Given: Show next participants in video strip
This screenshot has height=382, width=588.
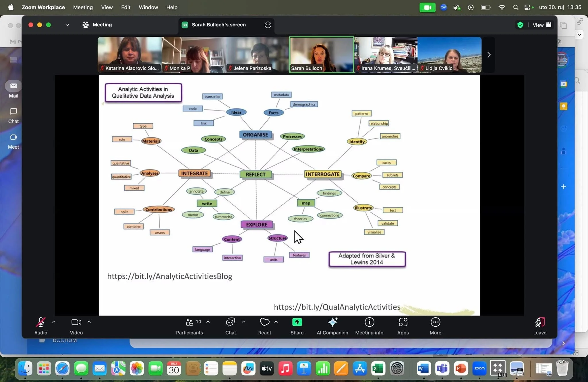Looking at the screenshot, I should point(489,55).
